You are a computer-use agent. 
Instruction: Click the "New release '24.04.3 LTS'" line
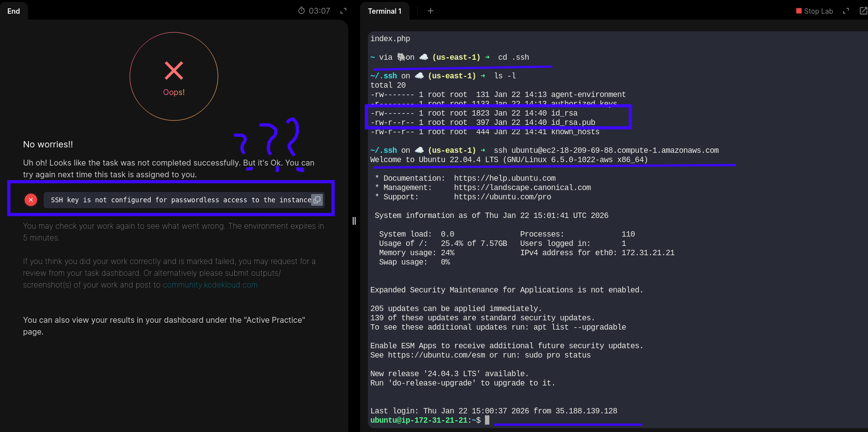coord(450,374)
